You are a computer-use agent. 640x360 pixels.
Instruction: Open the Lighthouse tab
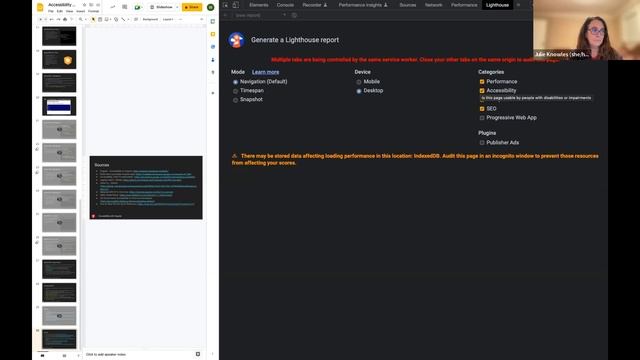(497, 5)
